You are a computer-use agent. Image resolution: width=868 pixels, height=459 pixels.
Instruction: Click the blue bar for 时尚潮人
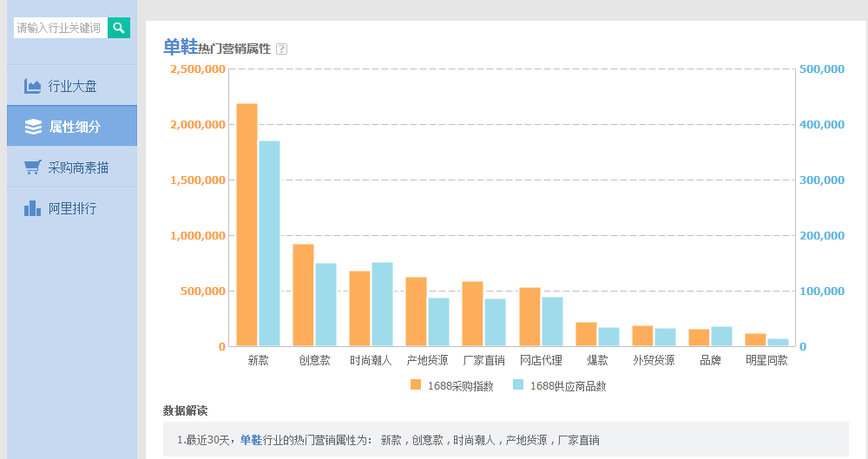pos(382,305)
